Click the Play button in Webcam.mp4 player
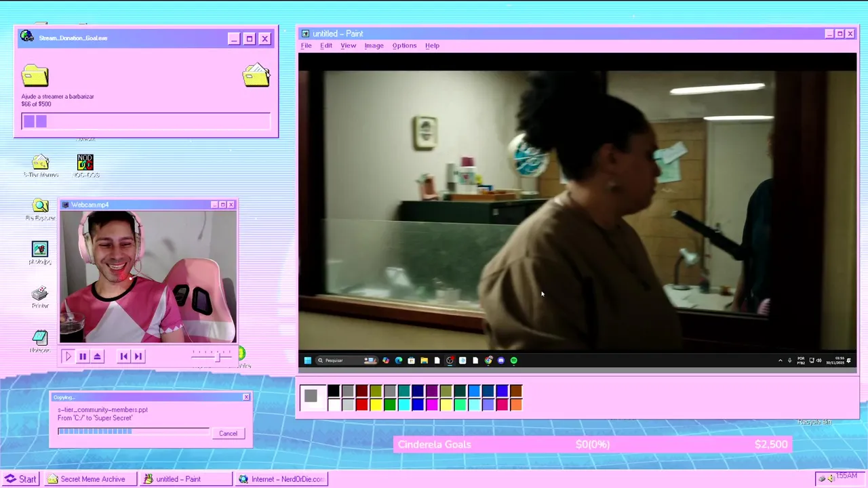 tap(68, 356)
